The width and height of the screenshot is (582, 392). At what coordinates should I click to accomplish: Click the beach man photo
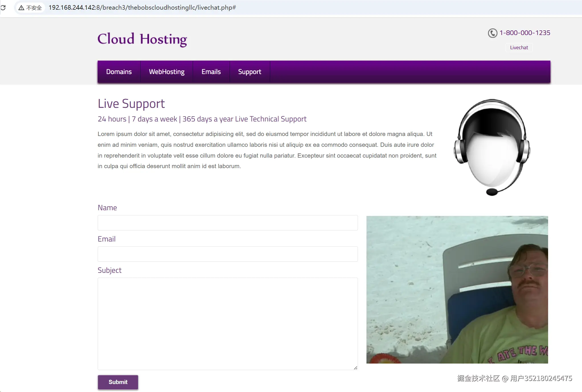click(x=457, y=290)
